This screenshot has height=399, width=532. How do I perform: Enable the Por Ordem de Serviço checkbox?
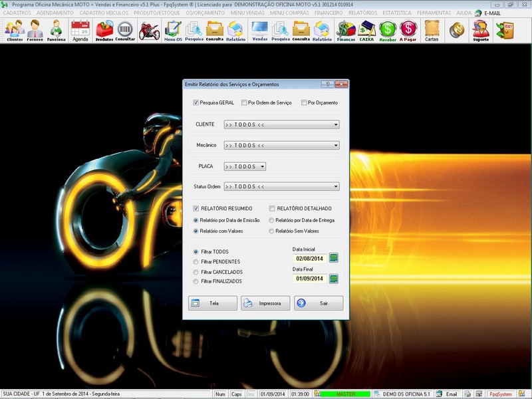(x=244, y=102)
